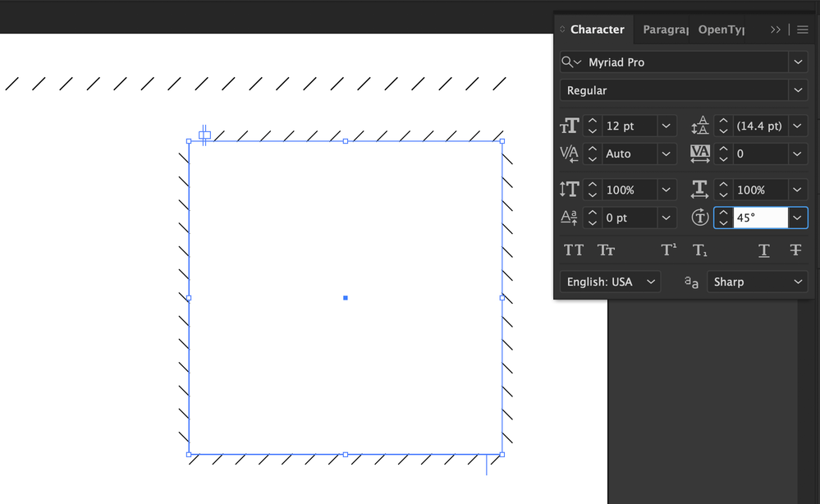Open the Paragraph panel tab

(665, 30)
